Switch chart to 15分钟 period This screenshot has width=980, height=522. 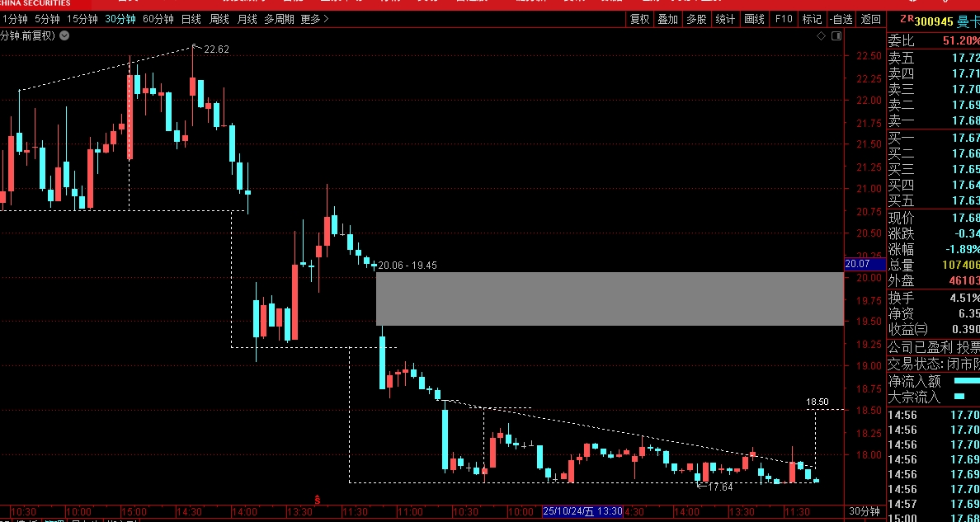tap(82, 20)
